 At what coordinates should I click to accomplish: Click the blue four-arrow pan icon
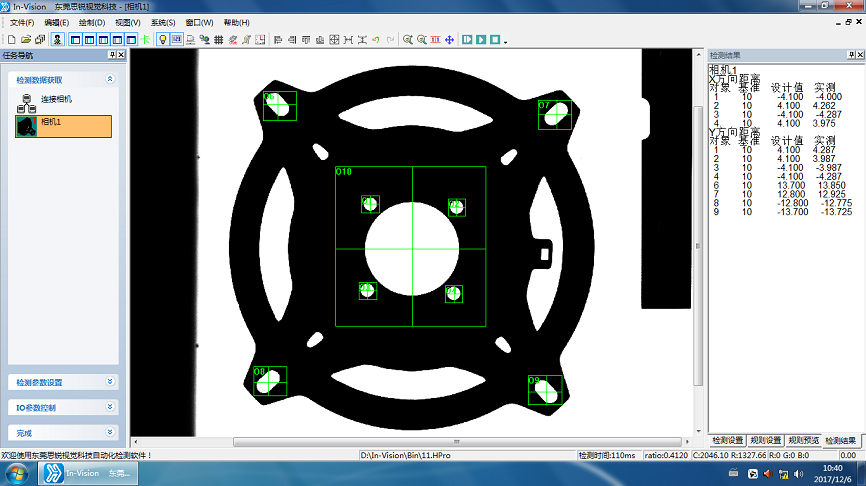click(449, 40)
